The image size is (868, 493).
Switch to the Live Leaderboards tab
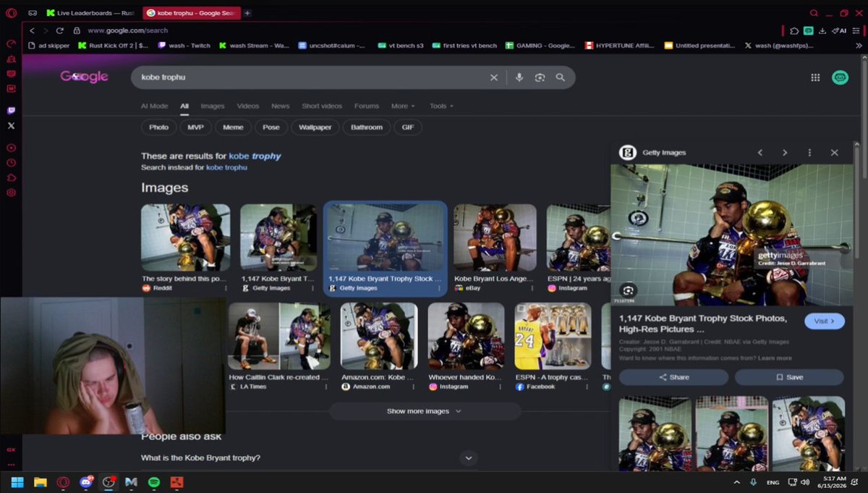[90, 13]
